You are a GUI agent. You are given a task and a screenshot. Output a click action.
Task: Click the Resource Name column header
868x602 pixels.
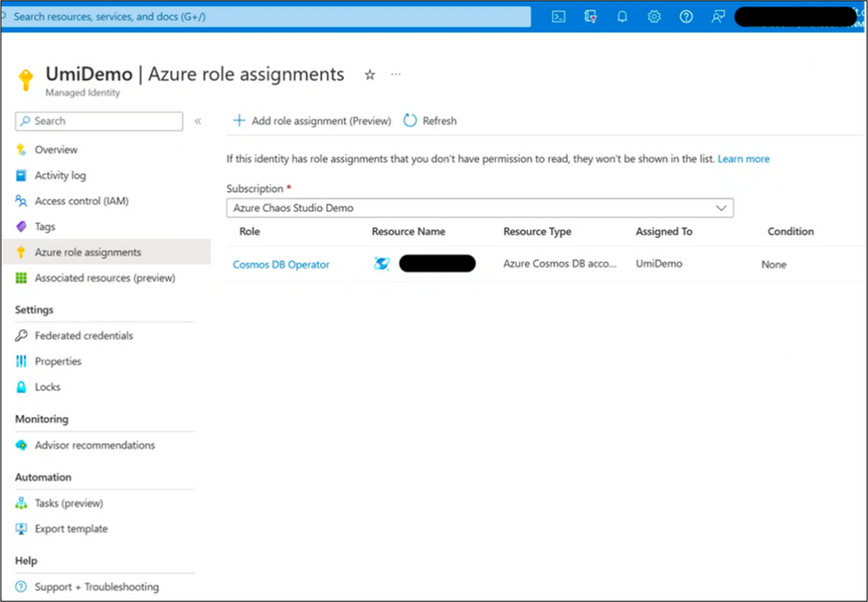pos(408,231)
